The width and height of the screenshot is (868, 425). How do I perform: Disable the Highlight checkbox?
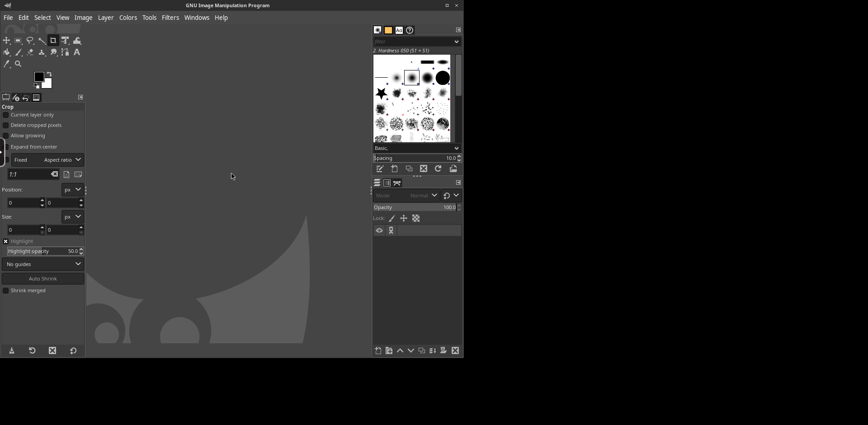point(6,242)
